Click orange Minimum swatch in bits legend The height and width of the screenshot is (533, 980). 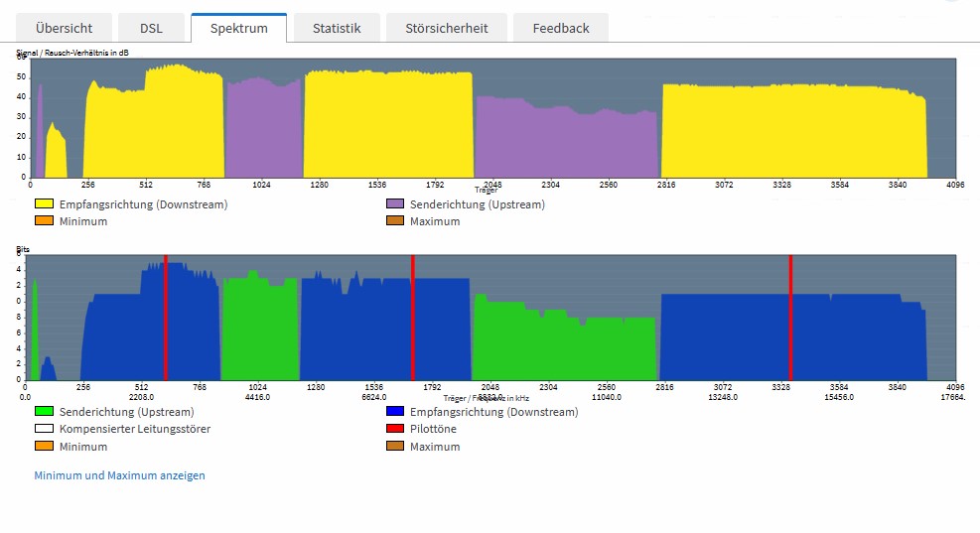[x=44, y=446]
